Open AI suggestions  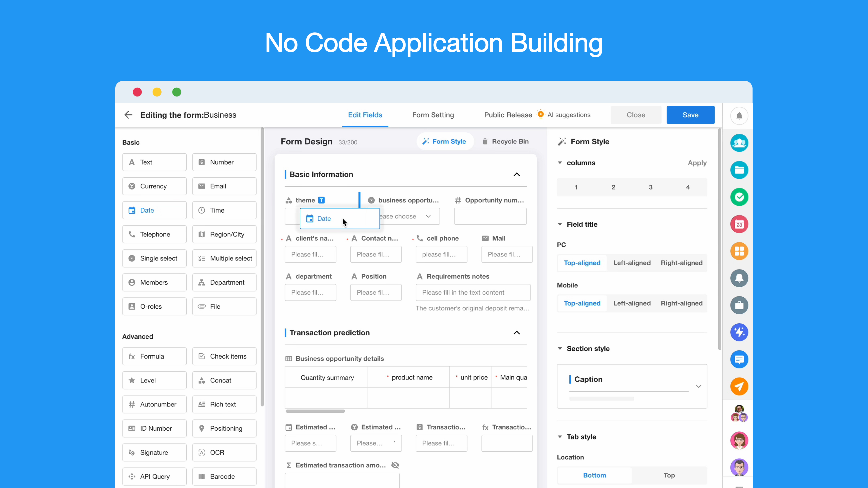[569, 115]
